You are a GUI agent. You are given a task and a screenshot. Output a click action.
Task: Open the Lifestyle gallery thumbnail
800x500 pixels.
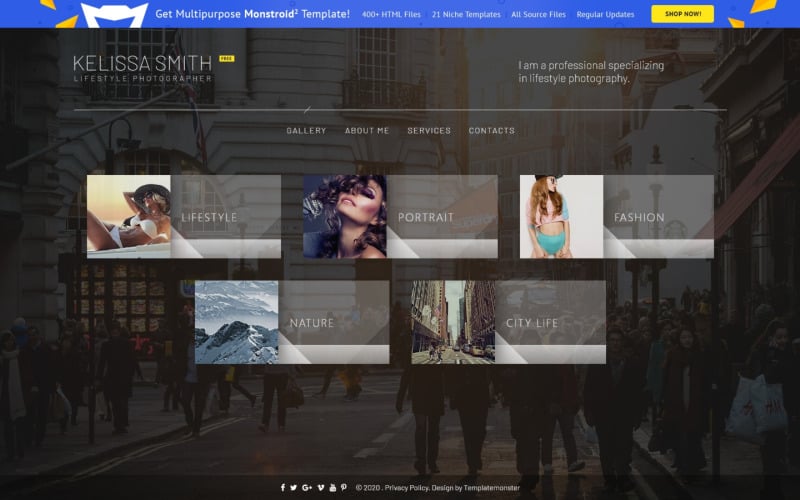pos(128,216)
